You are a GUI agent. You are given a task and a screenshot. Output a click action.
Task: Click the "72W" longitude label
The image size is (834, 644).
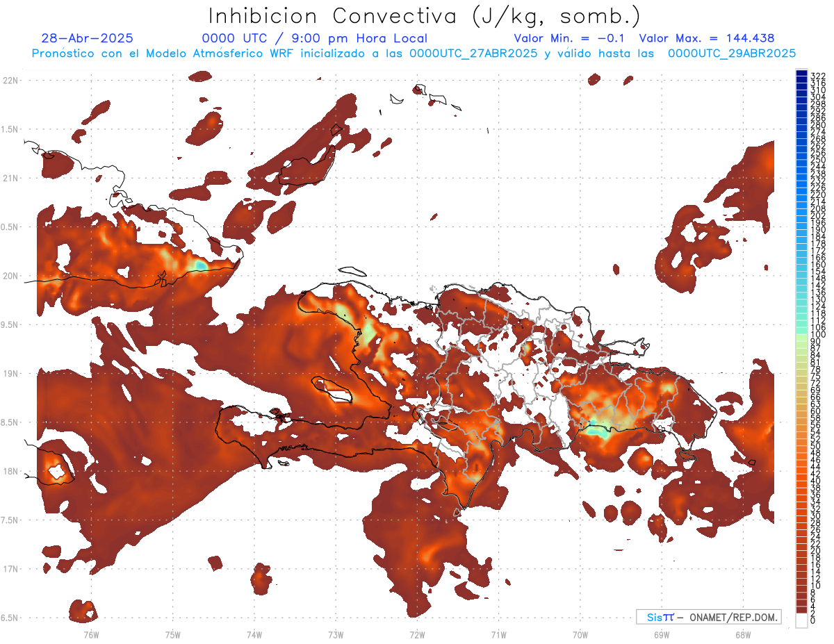pos(417,634)
